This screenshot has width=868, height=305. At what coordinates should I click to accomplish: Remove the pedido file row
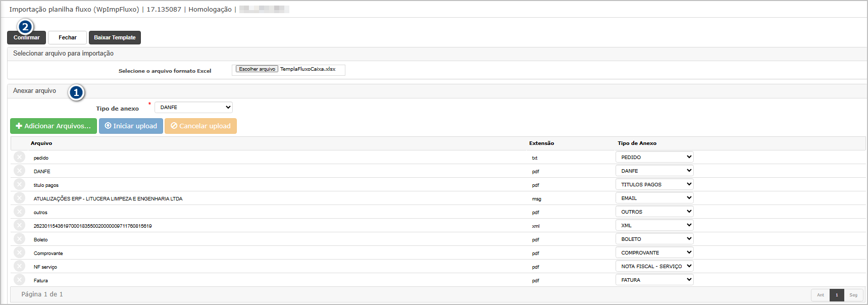coord(19,157)
